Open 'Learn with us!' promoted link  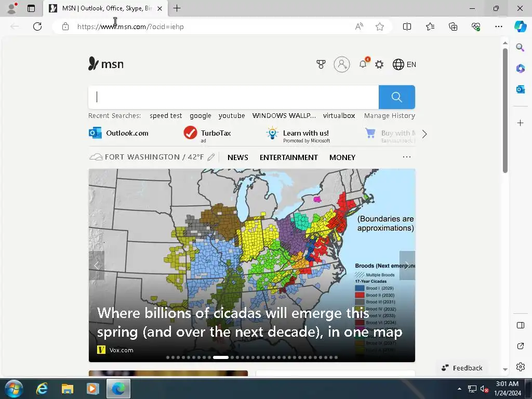tap(298, 135)
